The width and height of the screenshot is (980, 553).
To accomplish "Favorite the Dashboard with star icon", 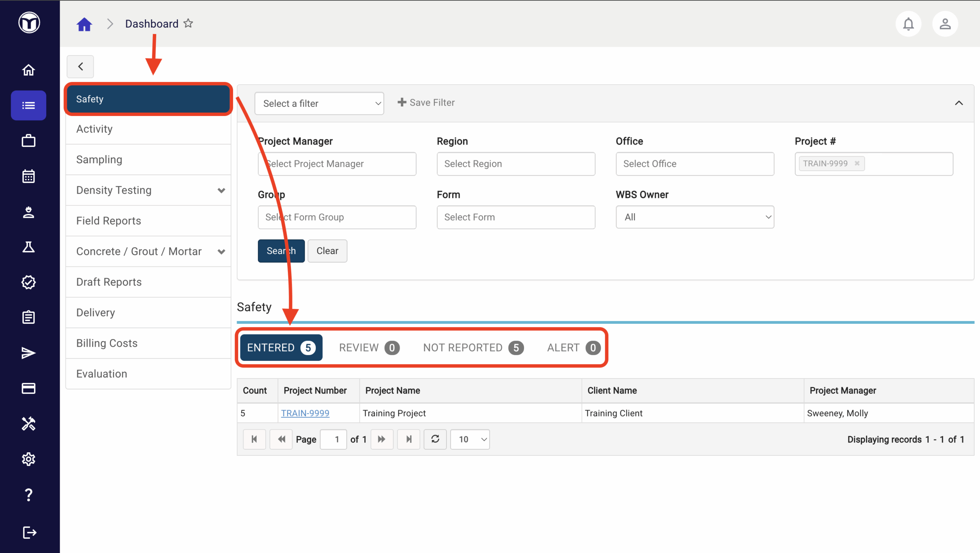I will click(x=188, y=24).
